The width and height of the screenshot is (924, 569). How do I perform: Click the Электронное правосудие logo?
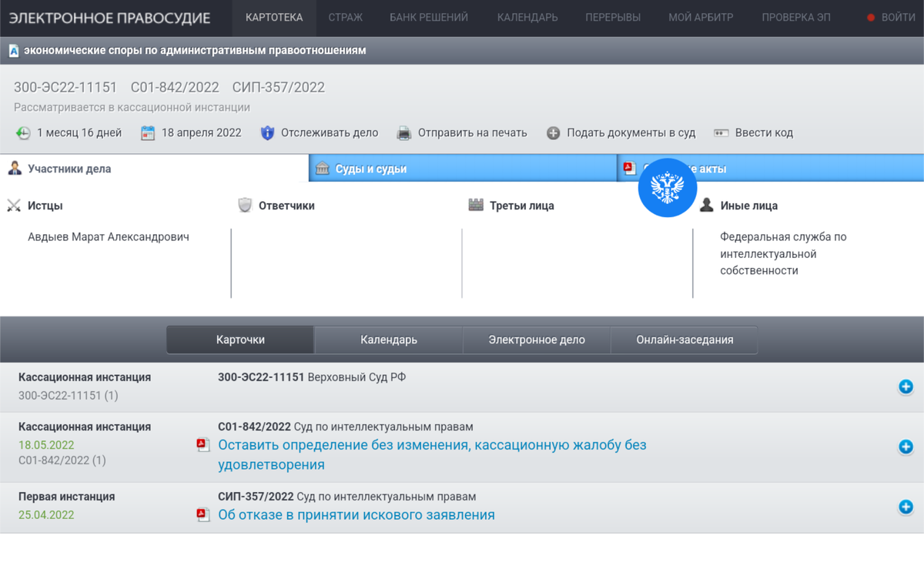(x=109, y=18)
